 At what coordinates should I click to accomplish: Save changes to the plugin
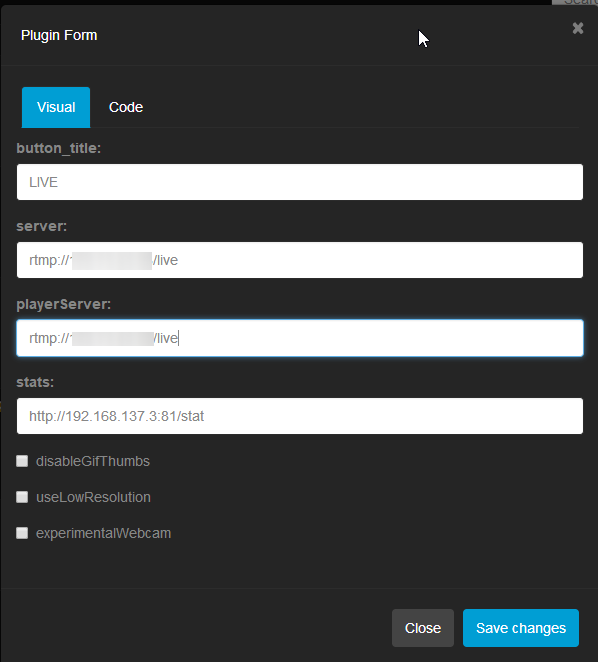521,628
